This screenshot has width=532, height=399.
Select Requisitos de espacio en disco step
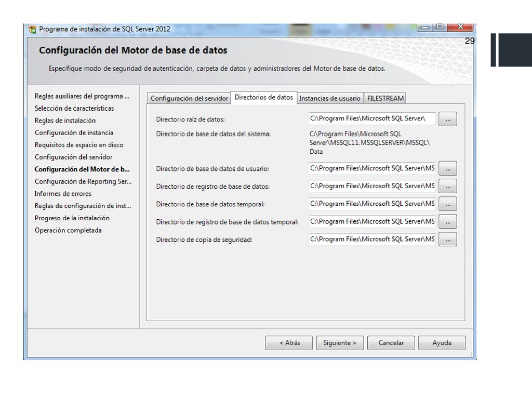point(79,145)
